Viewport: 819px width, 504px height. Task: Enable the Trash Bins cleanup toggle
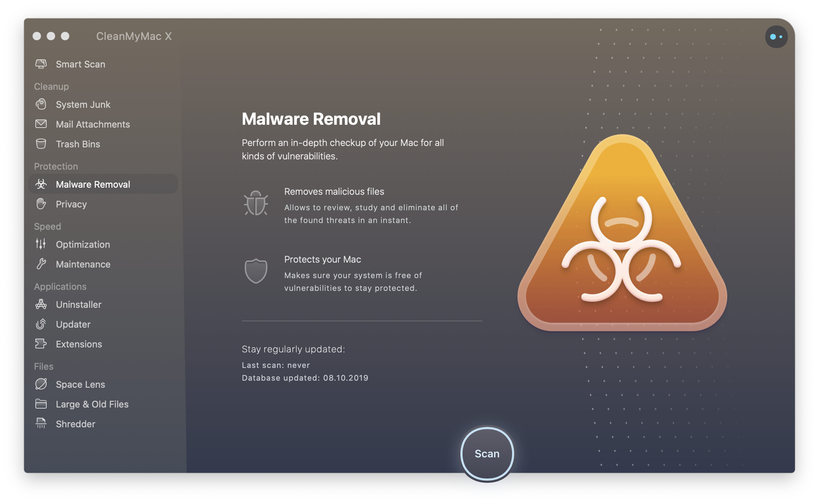78,144
